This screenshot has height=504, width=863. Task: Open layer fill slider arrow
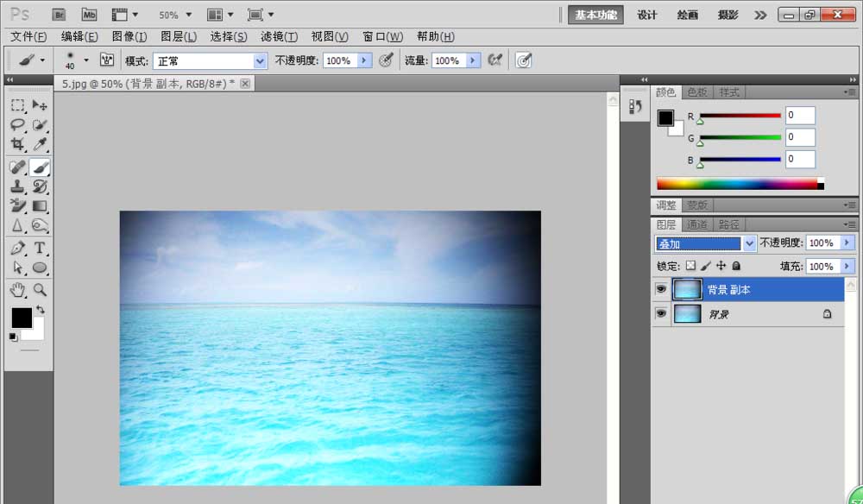[847, 267]
